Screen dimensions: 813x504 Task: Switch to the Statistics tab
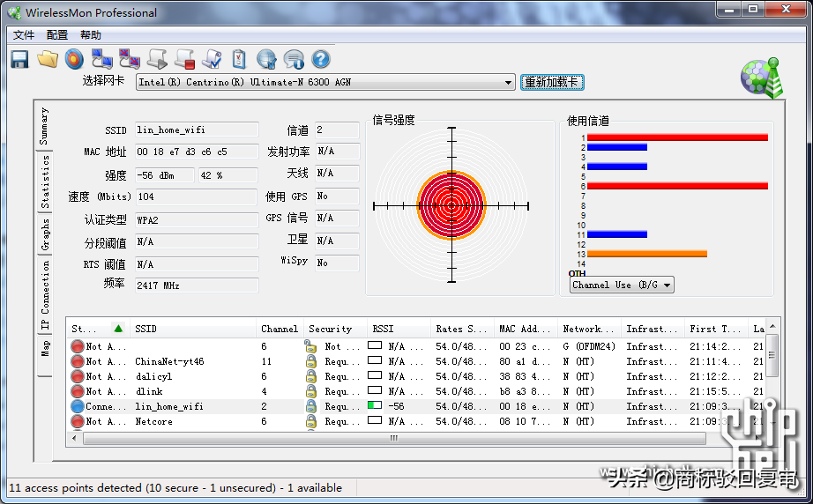(45, 182)
